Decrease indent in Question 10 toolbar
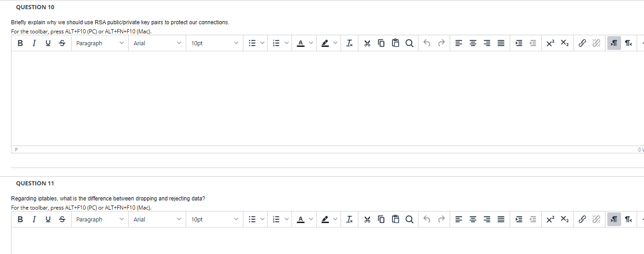Viewport: 644px width, 254px height. (533, 43)
